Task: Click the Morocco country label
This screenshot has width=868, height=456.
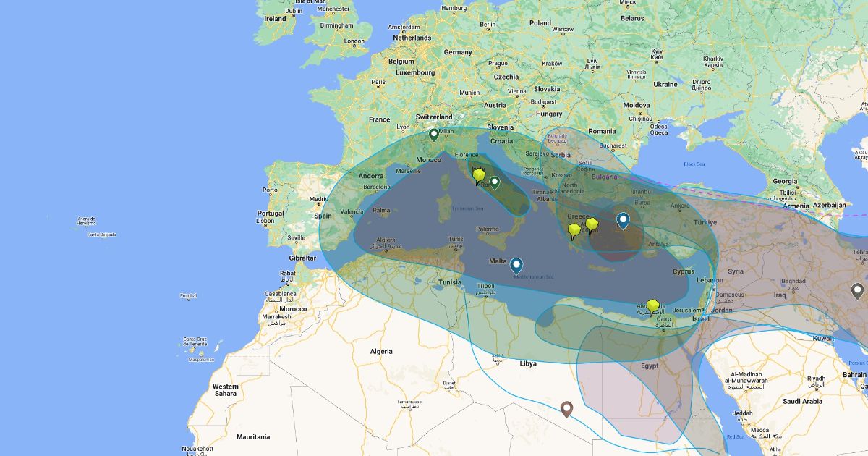Action: pos(293,309)
